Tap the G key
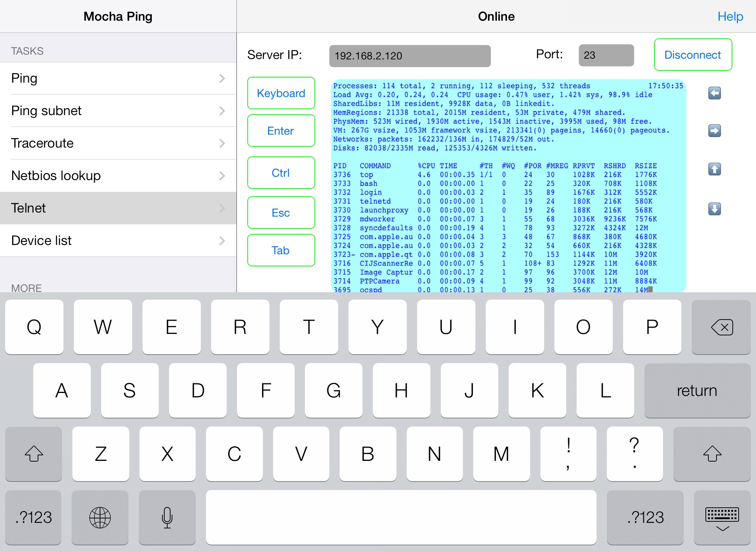This screenshot has width=756, height=552. [334, 390]
